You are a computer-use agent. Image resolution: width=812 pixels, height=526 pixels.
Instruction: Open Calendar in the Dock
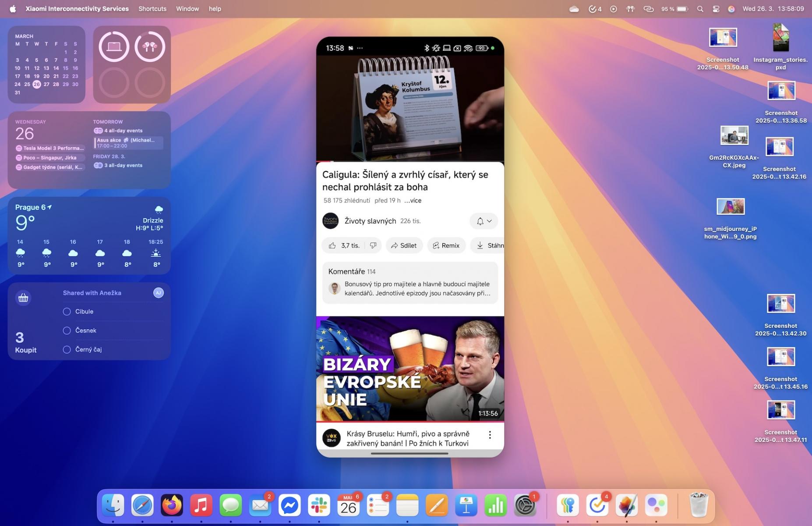[x=348, y=505]
